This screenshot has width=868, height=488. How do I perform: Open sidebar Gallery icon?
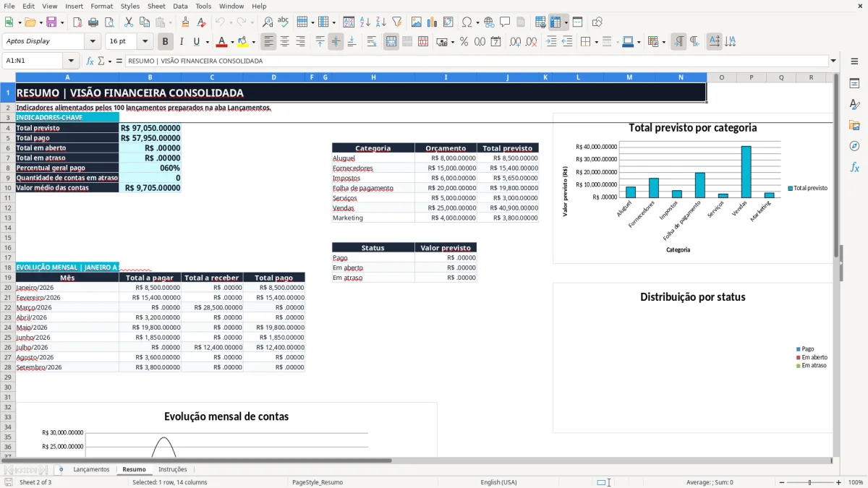[854, 125]
